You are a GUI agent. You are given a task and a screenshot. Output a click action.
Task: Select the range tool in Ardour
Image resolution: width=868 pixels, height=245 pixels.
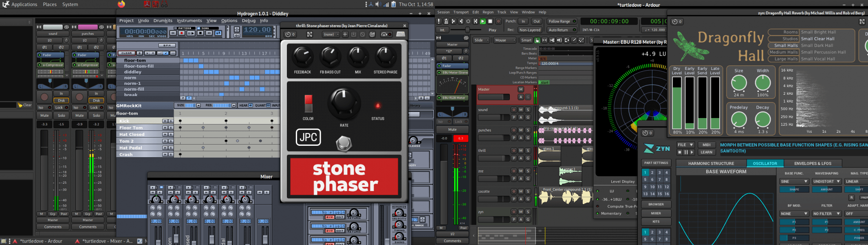pos(544,40)
